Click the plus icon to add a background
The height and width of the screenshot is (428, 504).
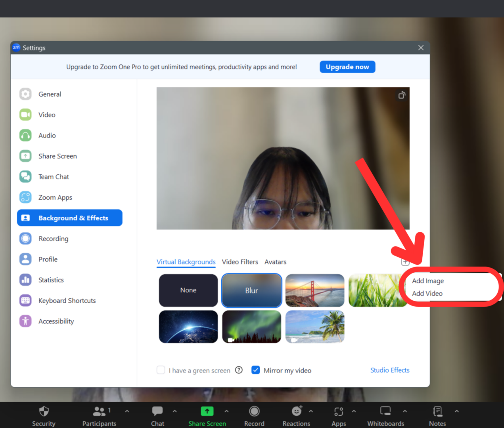[405, 262]
